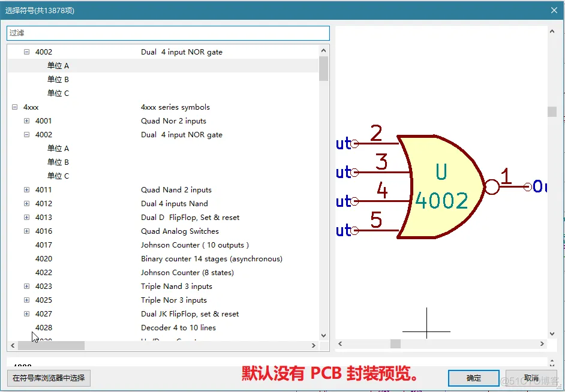This screenshot has width=565, height=392.
Task: Expand the 4012 Dual Nand entry
Action: [x=26, y=203]
